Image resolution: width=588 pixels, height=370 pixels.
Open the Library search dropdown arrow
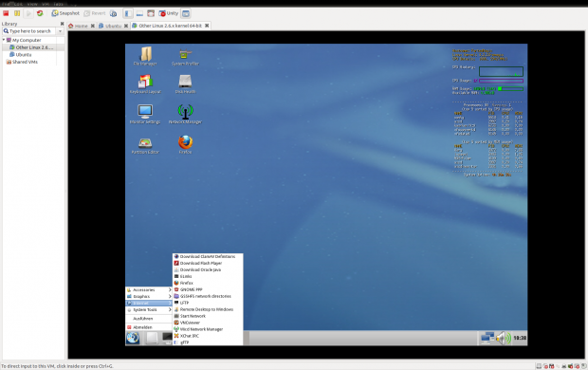(60, 31)
